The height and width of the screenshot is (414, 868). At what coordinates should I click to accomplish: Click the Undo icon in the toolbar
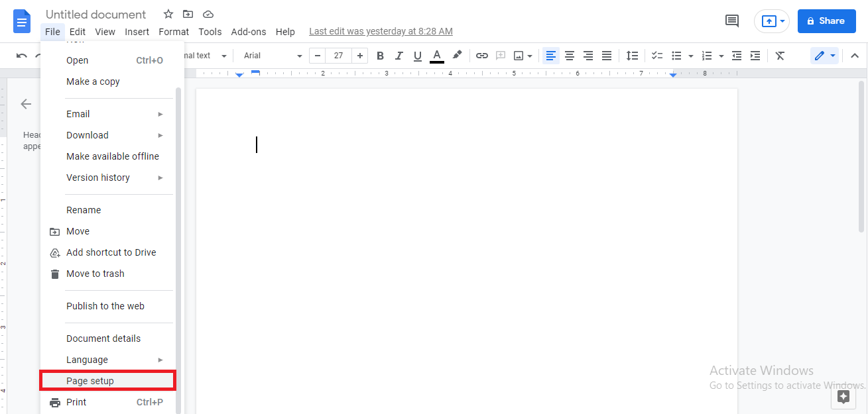tap(22, 56)
